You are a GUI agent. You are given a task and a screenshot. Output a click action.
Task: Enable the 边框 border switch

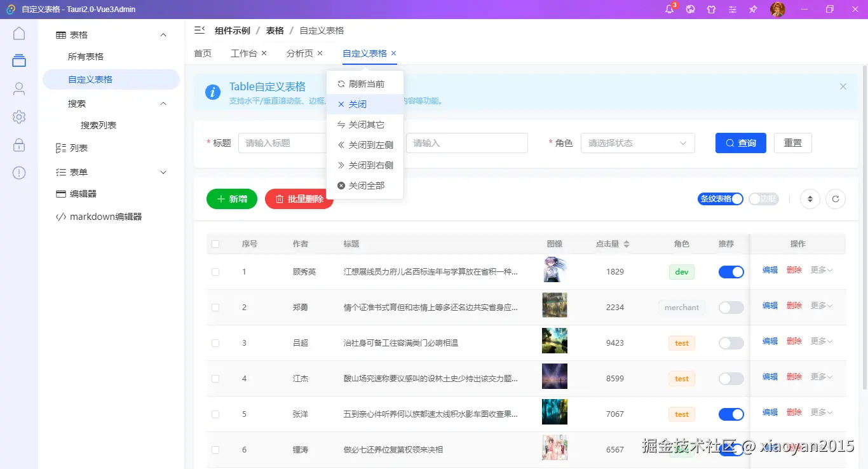pyautogui.click(x=762, y=198)
